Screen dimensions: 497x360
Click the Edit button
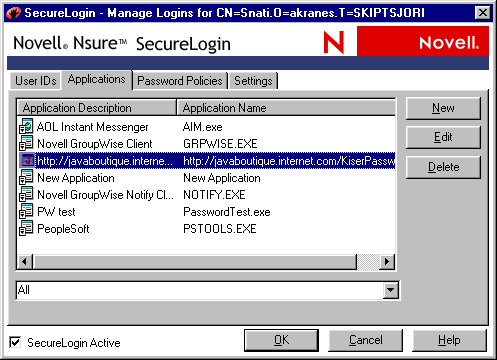pos(443,137)
